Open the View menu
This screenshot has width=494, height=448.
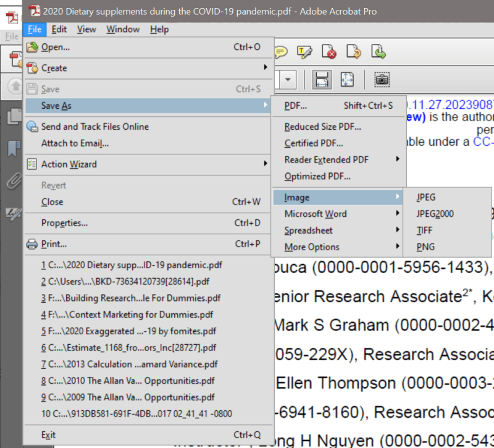click(86, 30)
